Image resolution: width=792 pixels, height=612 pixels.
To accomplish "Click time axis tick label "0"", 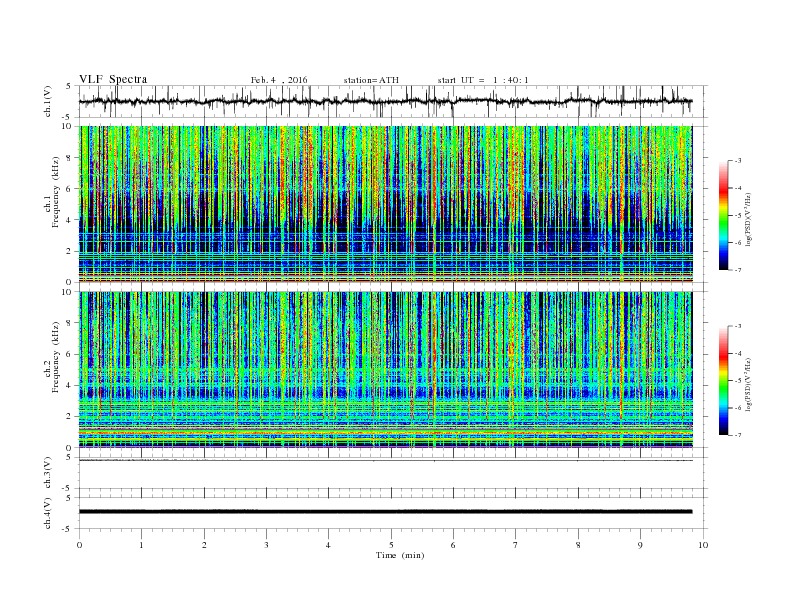I will tap(79, 545).
